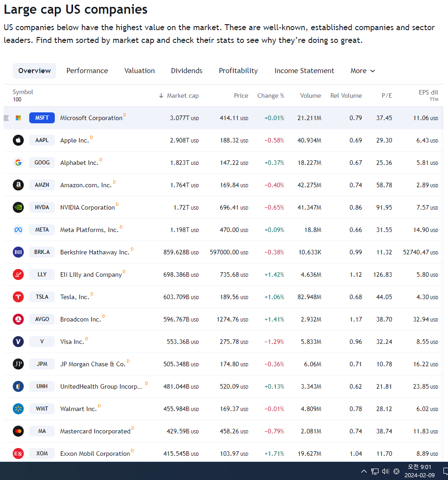Click the flag marker beside MSFT row
The image size is (448, 480).
pyautogui.click(x=6, y=118)
